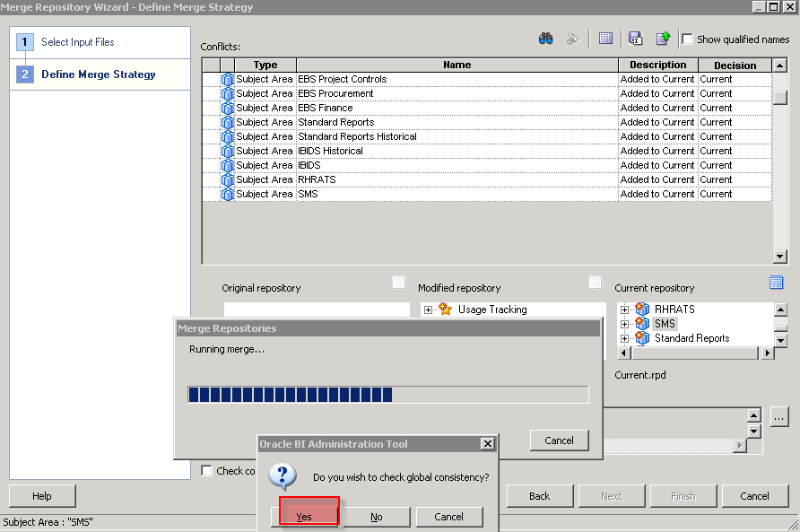
Task: Click Decision cell for EBS Project Controls
Action: click(x=735, y=79)
